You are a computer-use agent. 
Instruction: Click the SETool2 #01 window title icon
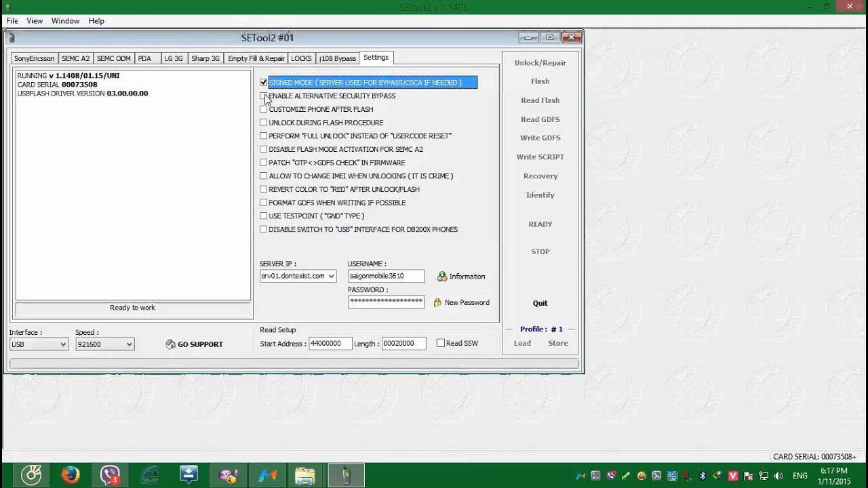12,37
